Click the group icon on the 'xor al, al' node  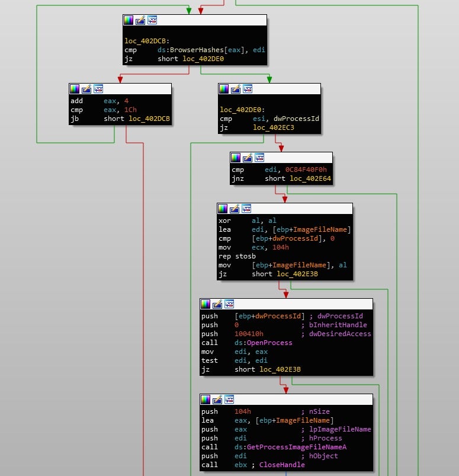246,209
